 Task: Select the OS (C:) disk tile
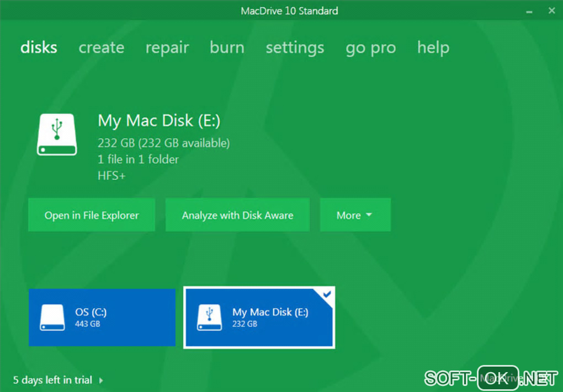[x=102, y=318]
